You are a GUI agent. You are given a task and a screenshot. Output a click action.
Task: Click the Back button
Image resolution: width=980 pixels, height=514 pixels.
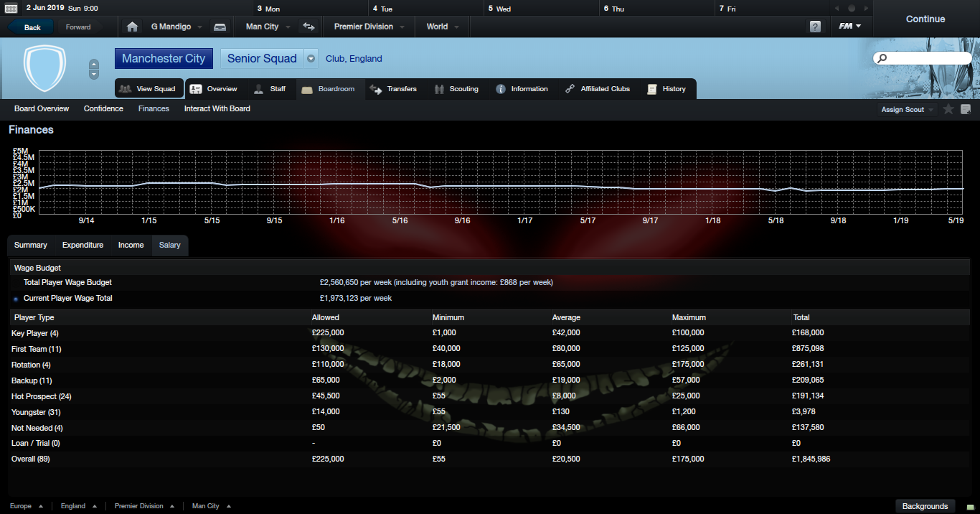[31, 27]
